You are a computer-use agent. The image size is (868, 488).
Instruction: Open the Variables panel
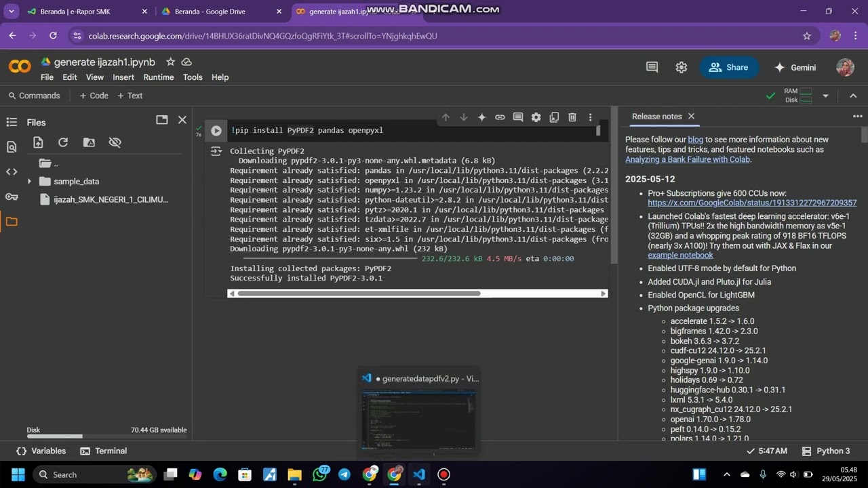(x=41, y=451)
